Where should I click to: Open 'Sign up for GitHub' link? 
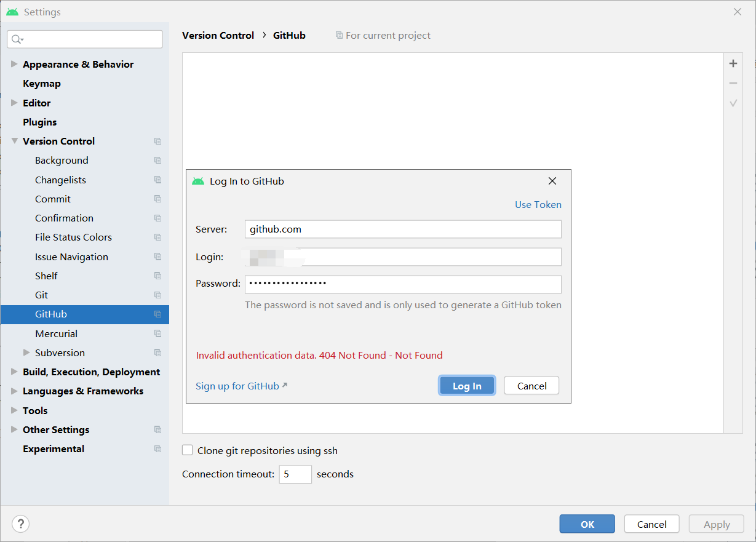[x=236, y=386]
